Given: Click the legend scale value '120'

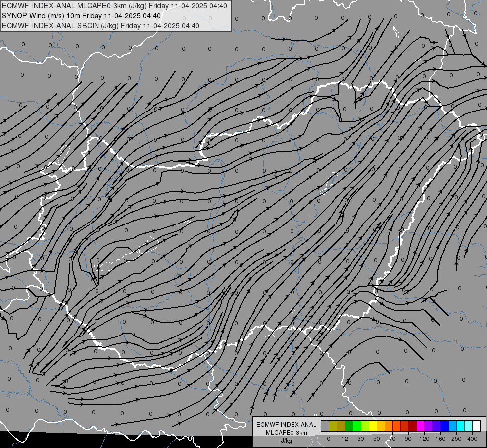Looking at the screenshot, I should click(424, 439).
